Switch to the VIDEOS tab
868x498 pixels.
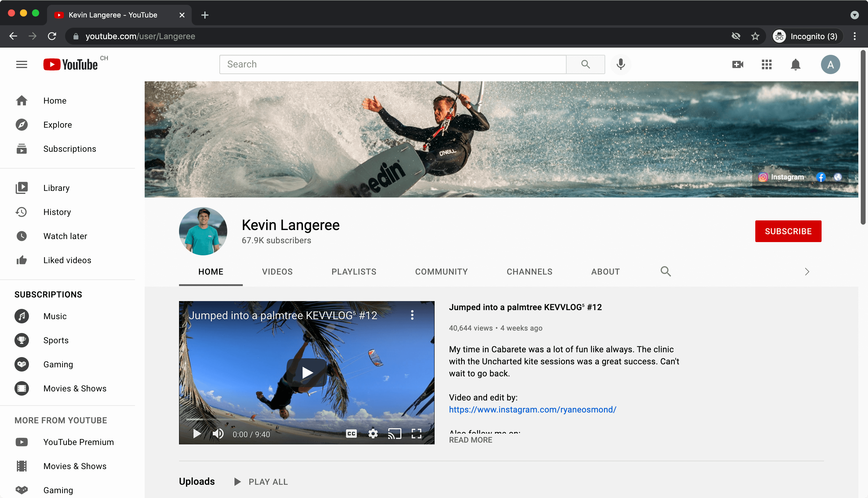coord(277,272)
